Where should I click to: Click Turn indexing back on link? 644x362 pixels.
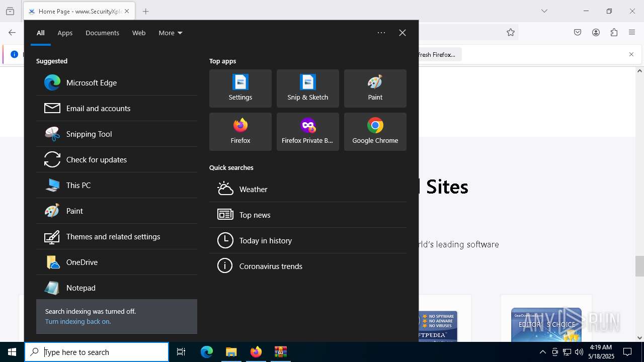click(x=78, y=321)
